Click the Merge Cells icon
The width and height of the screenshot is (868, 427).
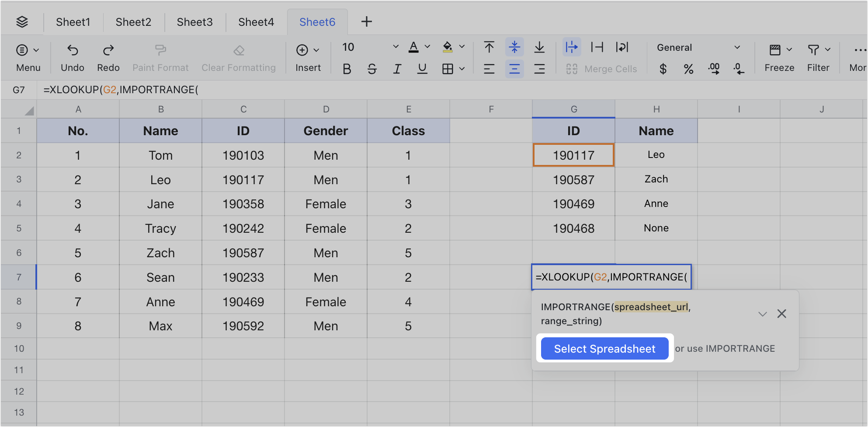pyautogui.click(x=572, y=68)
